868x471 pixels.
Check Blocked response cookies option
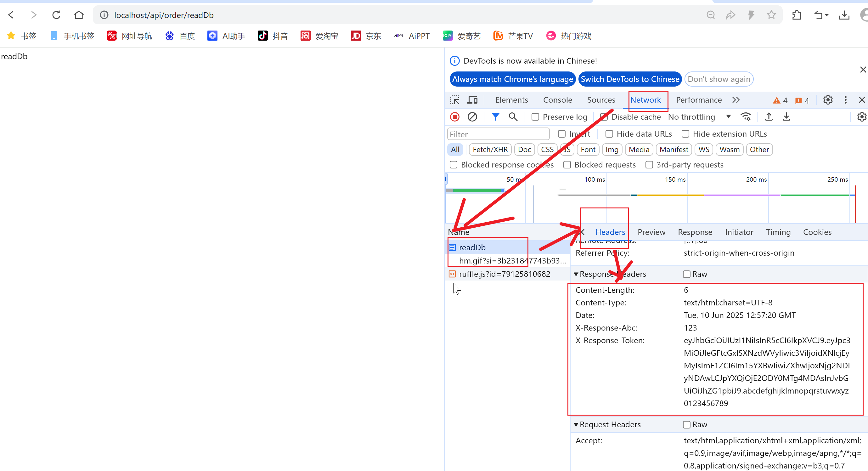(454, 165)
